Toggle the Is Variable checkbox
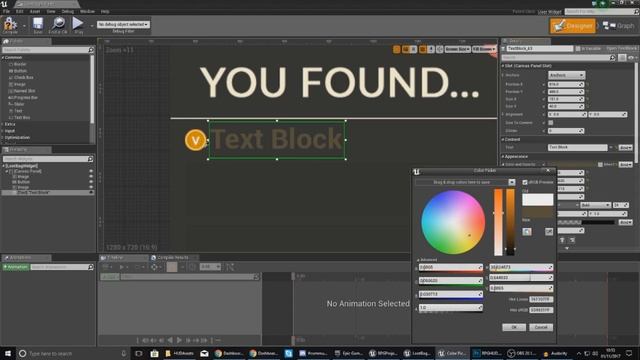The image size is (640, 360). [x=578, y=49]
